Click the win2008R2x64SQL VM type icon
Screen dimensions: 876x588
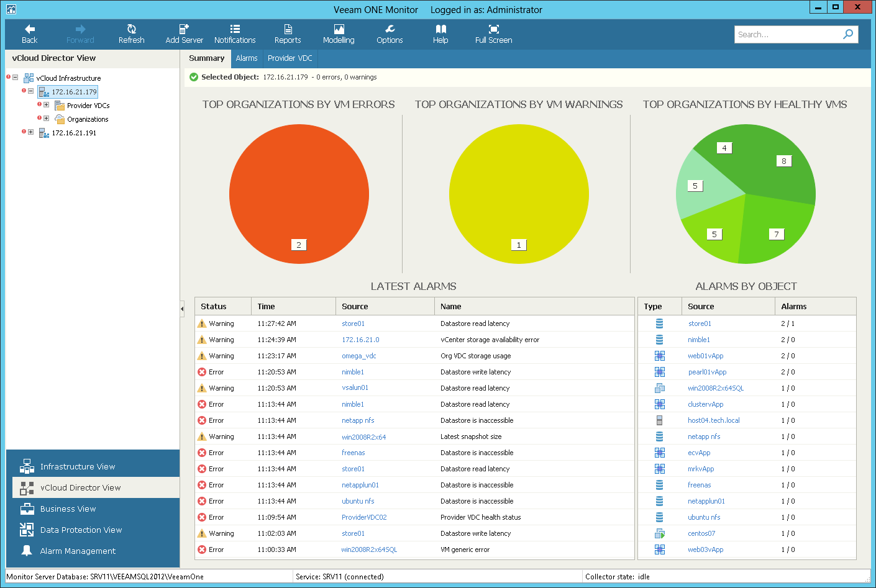tap(659, 388)
